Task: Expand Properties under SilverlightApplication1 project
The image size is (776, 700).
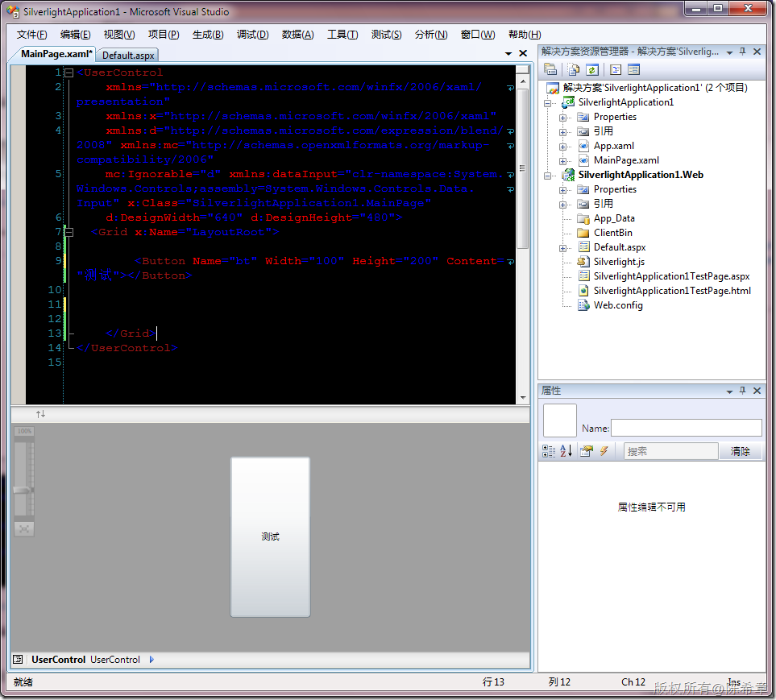Action: (x=562, y=118)
